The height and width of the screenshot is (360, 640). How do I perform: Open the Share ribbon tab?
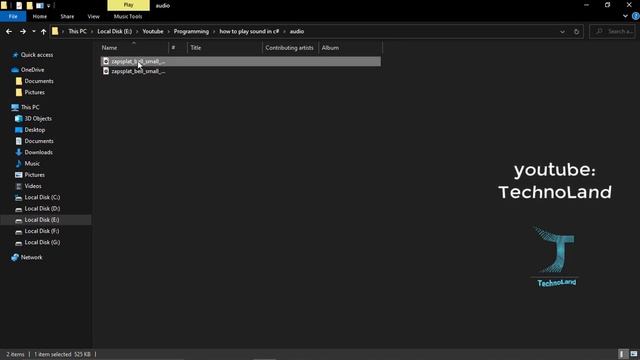coord(67,16)
